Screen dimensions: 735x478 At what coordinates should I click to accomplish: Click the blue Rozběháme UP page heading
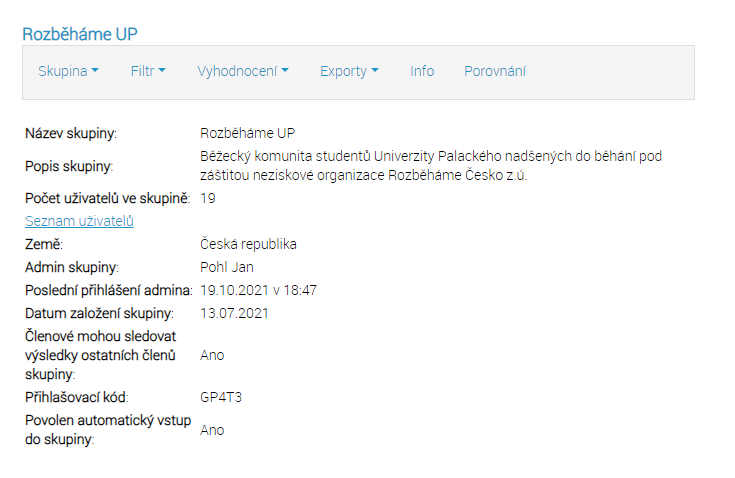80,34
